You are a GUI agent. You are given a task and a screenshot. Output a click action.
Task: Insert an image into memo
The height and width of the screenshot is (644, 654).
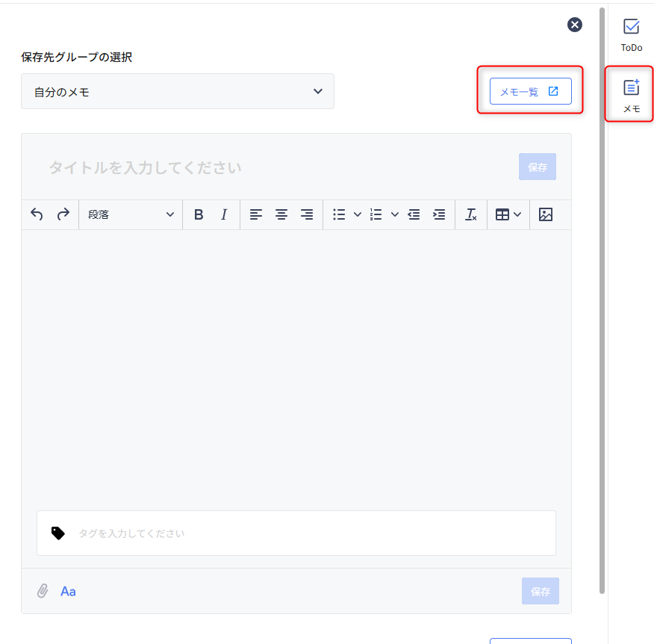pyautogui.click(x=546, y=214)
